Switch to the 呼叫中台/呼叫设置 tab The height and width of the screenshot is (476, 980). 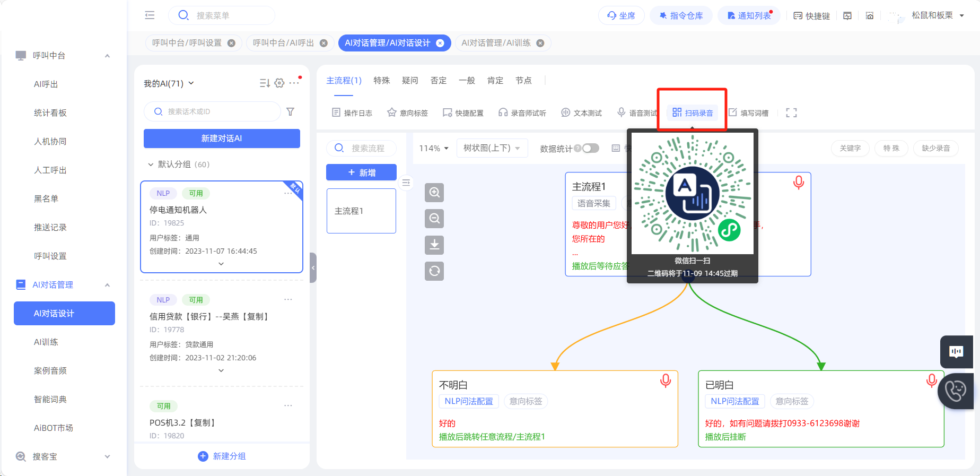point(187,43)
